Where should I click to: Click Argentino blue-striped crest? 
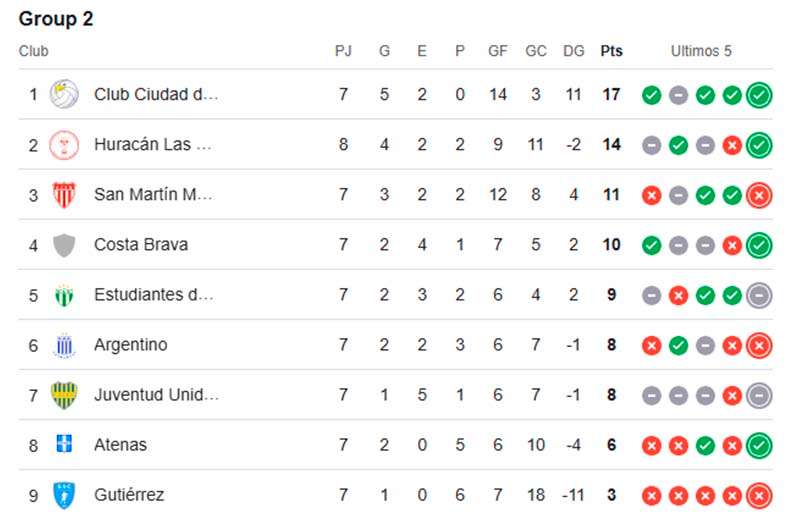pyautogui.click(x=64, y=345)
